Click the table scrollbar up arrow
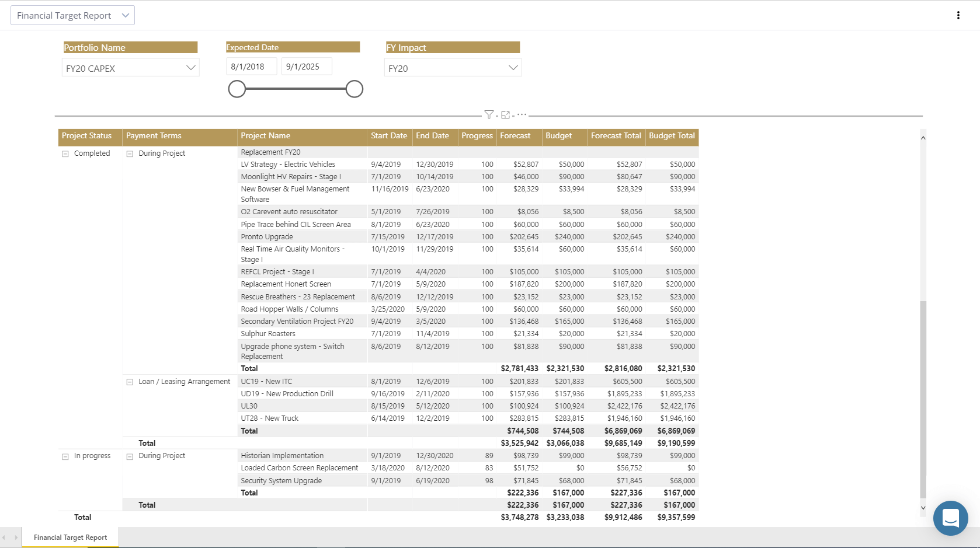 (x=923, y=138)
